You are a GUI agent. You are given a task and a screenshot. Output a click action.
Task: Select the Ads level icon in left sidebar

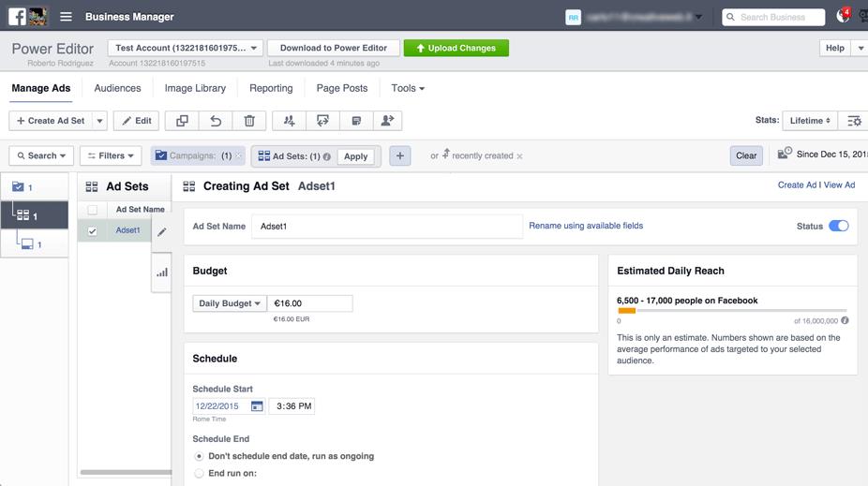35,243
